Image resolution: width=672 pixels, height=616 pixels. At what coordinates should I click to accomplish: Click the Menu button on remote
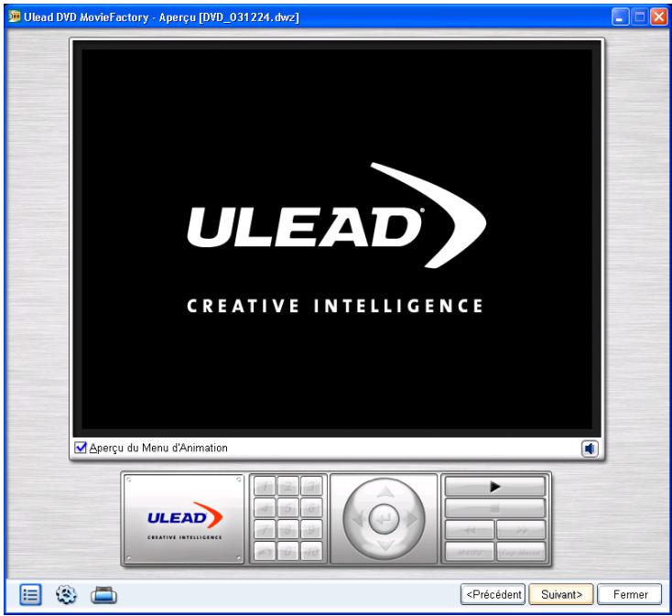(470, 552)
